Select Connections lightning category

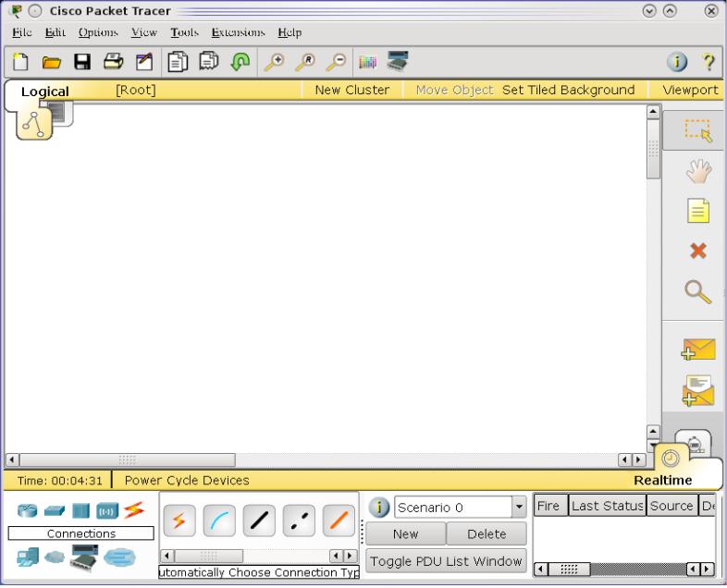tap(133, 510)
